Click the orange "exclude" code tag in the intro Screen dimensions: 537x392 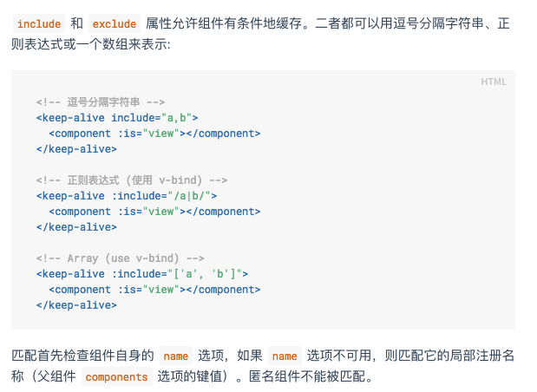click(115, 24)
